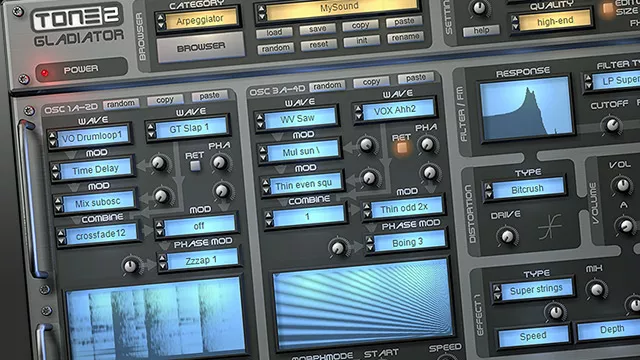Viewport: 640px width, 360px height.
Task: Open the Bitcrush distortion type selector
Action: point(526,189)
